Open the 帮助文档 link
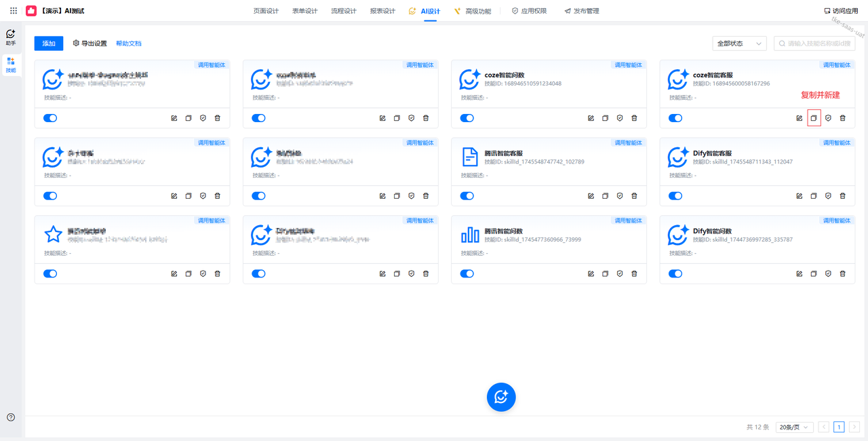This screenshot has height=441, width=868. pyautogui.click(x=129, y=43)
